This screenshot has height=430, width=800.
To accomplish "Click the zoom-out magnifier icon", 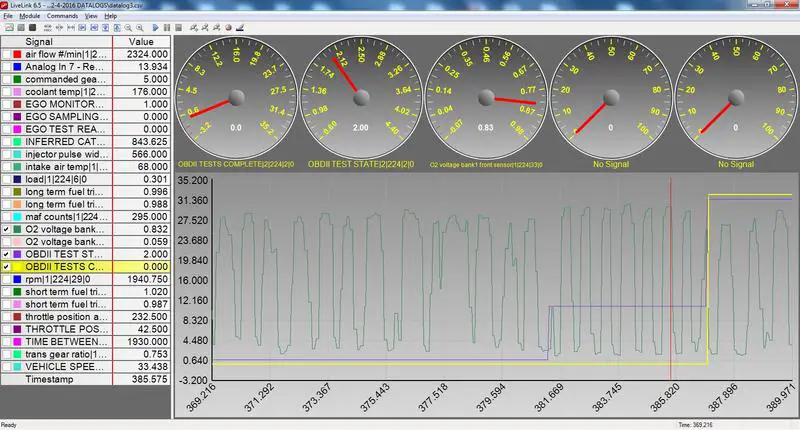I will point(129,28).
